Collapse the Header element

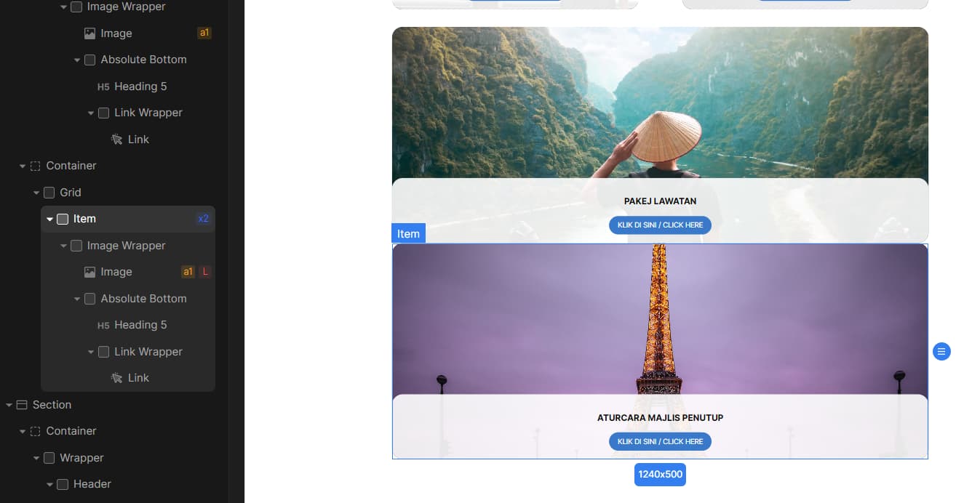(49, 485)
